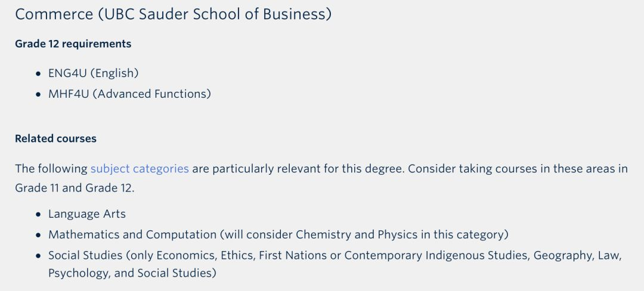Screen dimensions: 644x291
Task: Click the "Grade 11 and Grade 12" text
Action: point(75,187)
